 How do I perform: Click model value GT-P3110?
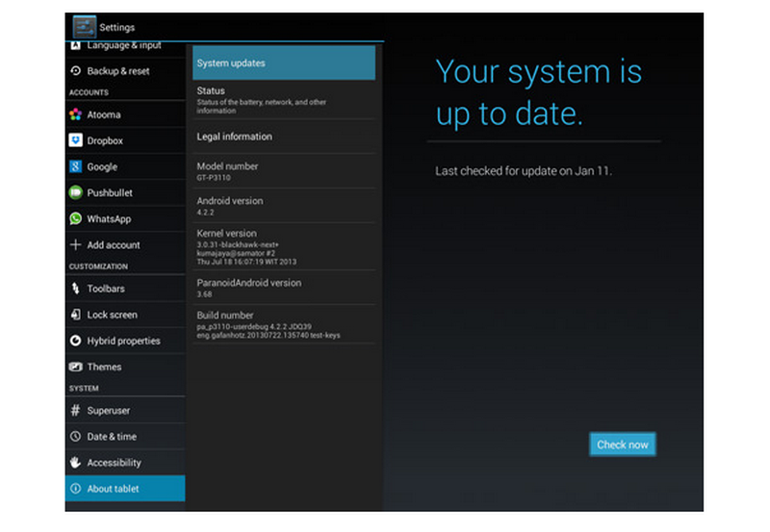pos(214,178)
